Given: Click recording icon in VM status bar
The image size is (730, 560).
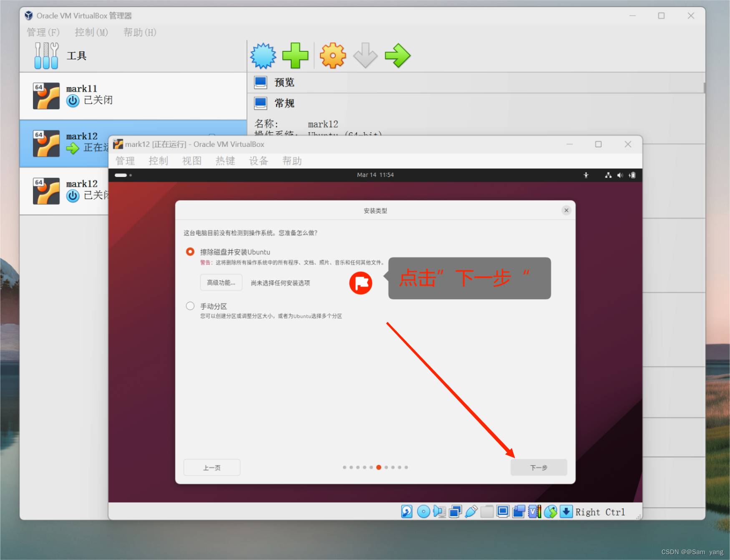Looking at the screenshot, I should pyautogui.click(x=519, y=512).
